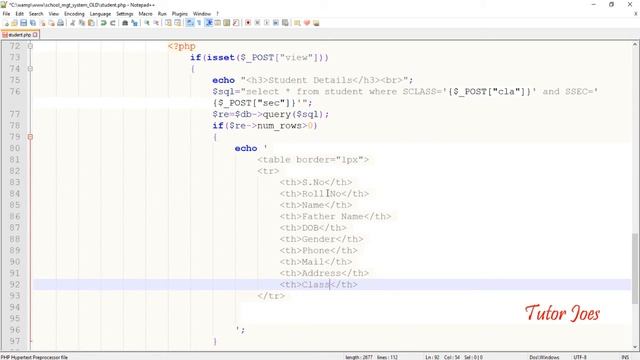Click the Paste toolbar icon
The height and width of the screenshot is (360, 640).
91,23
